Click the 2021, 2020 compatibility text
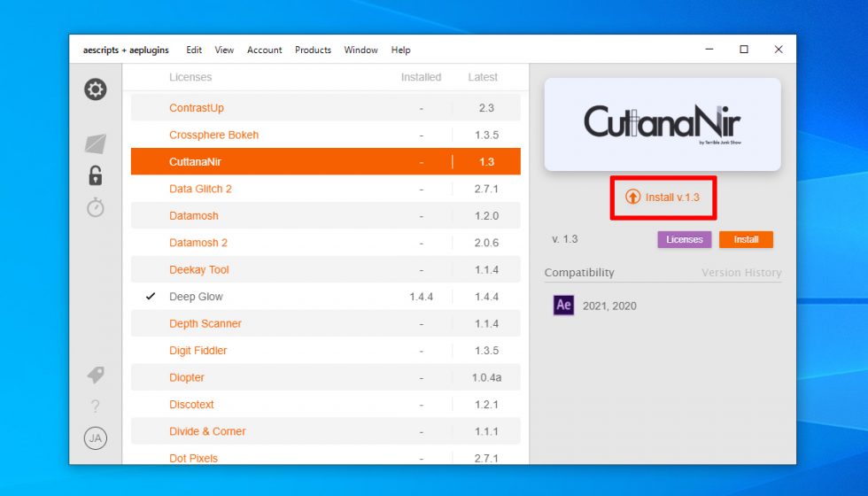The image size is (868, 496). pos(609,306)
